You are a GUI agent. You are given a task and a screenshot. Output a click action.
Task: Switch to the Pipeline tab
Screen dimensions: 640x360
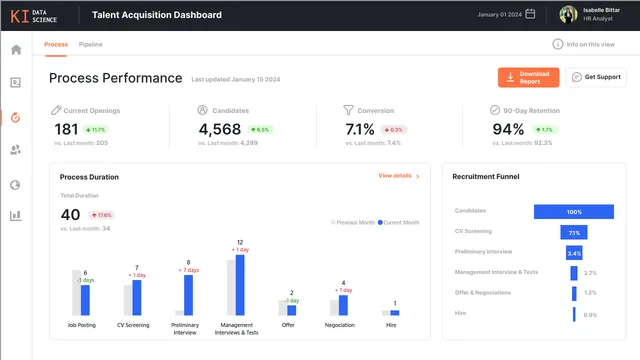[x=91, y=44]
